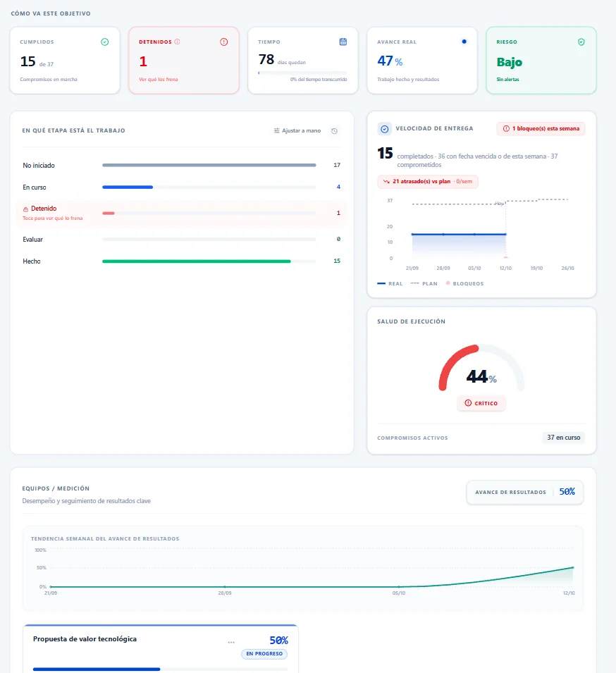
Task: Click the 'Propuesta de valor tecnológica' title
Action: point(85,639)
